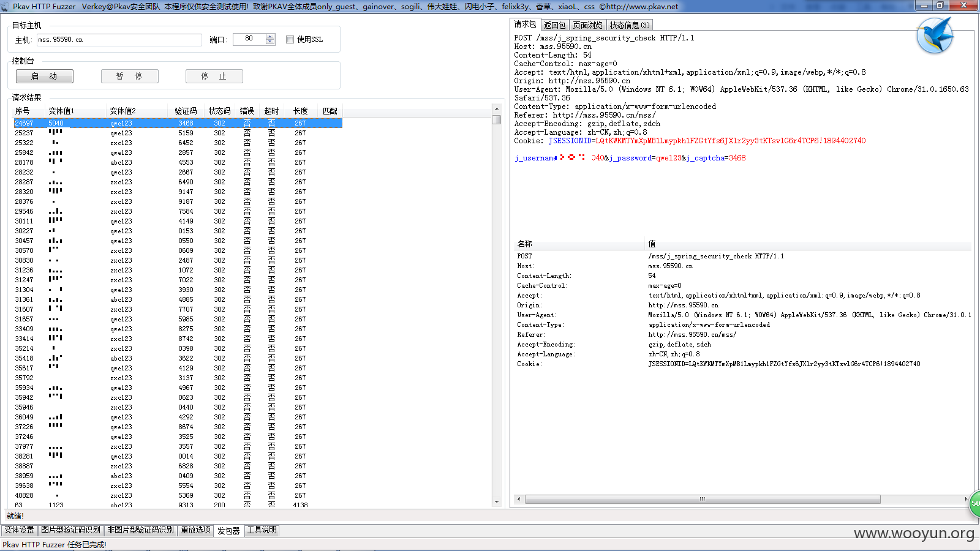Screen dimensions: 980x551
Task: Sort results by 序号 column header
Action: pyautogui.click(x=29, y=111)
